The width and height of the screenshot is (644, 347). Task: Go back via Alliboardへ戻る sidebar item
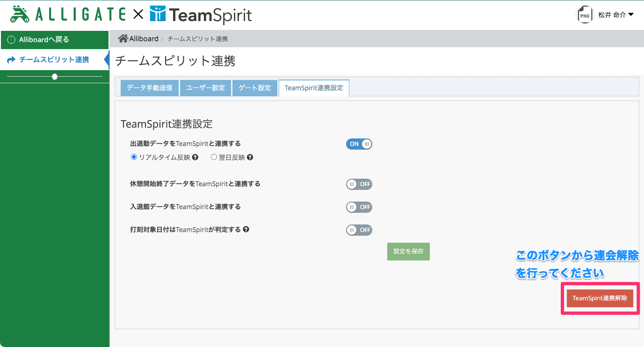coord(54,40)
